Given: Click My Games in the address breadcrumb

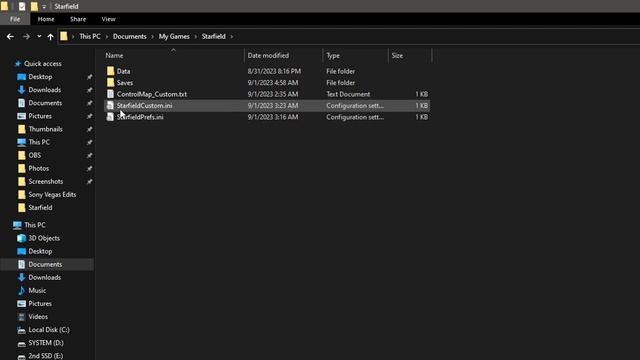Looking at the screenshot, I should tap(174, 36).
